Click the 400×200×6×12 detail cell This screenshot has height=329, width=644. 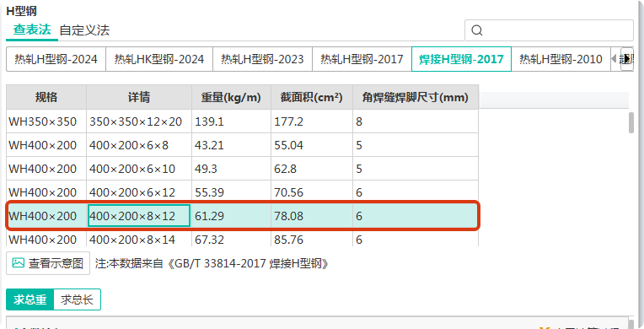pos(139,192)
